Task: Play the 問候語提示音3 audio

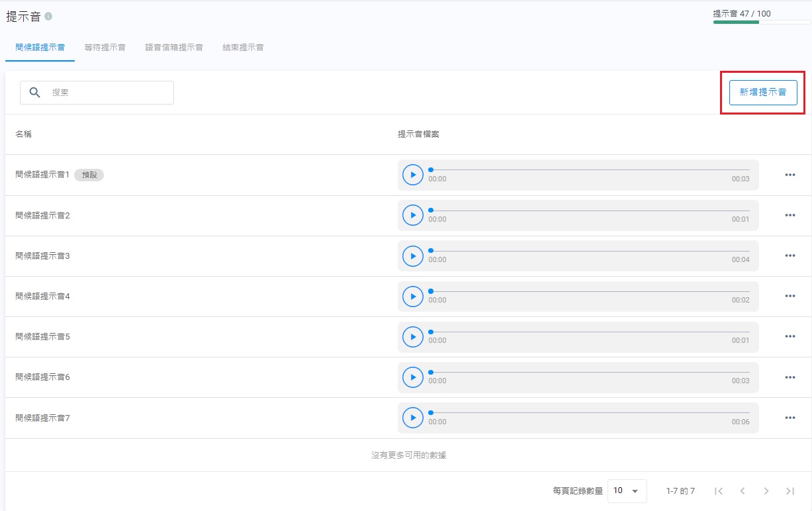Action: click(412, 255)
